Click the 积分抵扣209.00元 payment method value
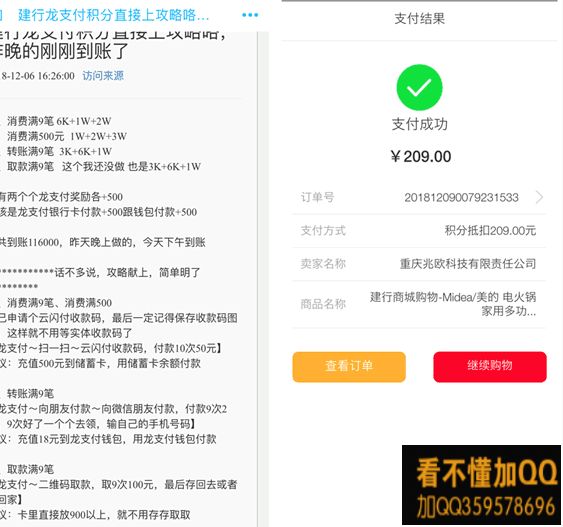Screen dimensions: 563x527 click(x=490, y=230)
